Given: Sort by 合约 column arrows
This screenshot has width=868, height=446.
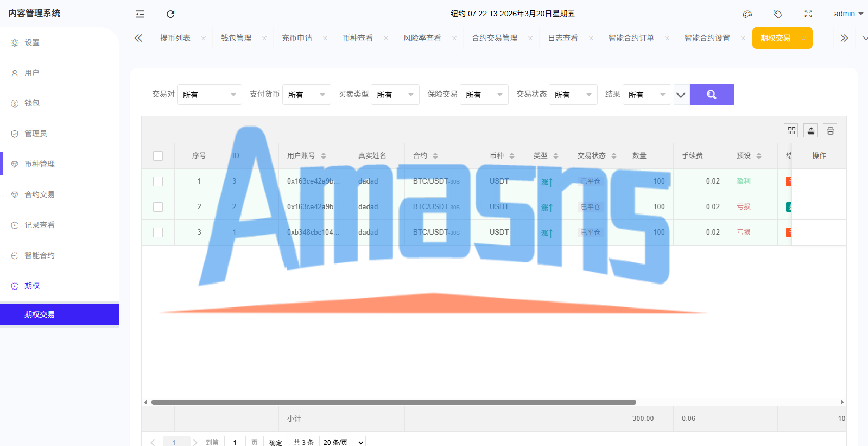Looking at the screenshot, I should (435, 156).
